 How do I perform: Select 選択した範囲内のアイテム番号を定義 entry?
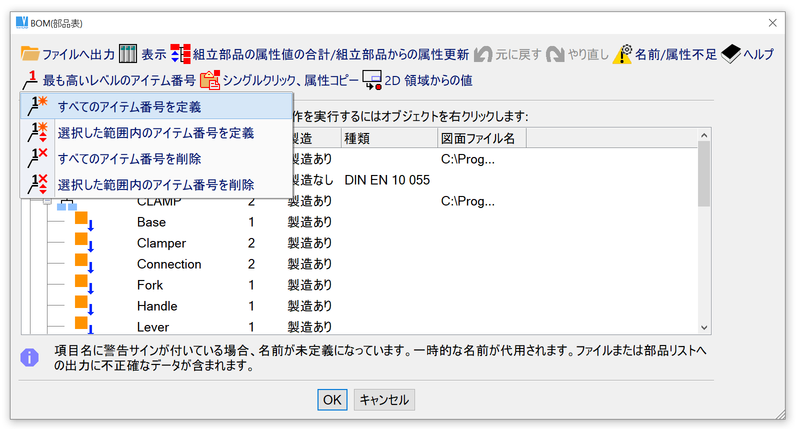(155, 132)
